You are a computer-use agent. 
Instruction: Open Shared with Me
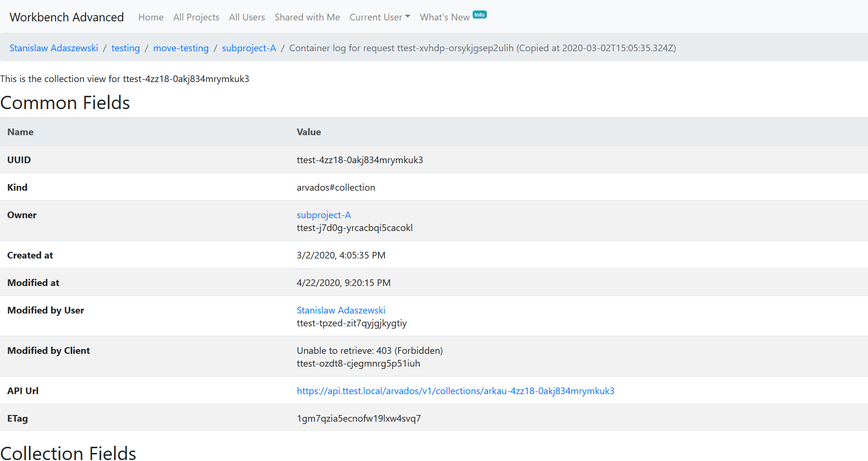pos(307,17)
